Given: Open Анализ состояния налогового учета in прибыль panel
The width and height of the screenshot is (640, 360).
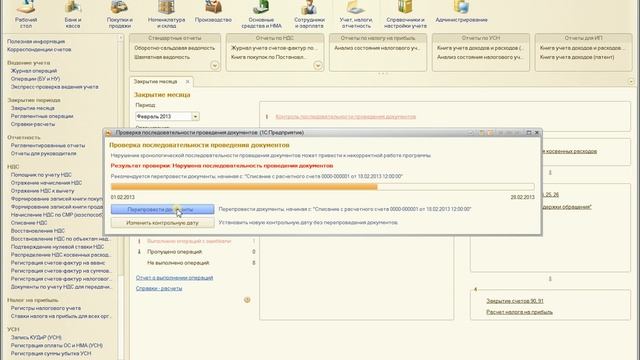Looking at the screenshot, I should (x=377, y=48).
